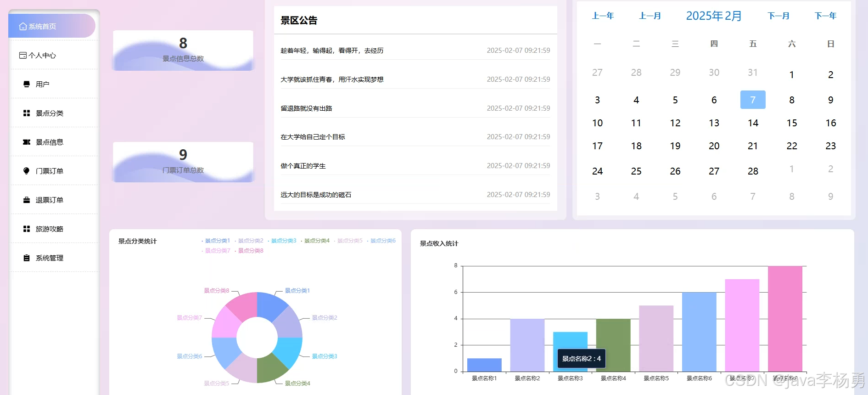Image resolution: width=868 pixels, height=395 pixels.
Task: Click the 景点名称2 : 4 chart tooltip
Action: point(582,359)
